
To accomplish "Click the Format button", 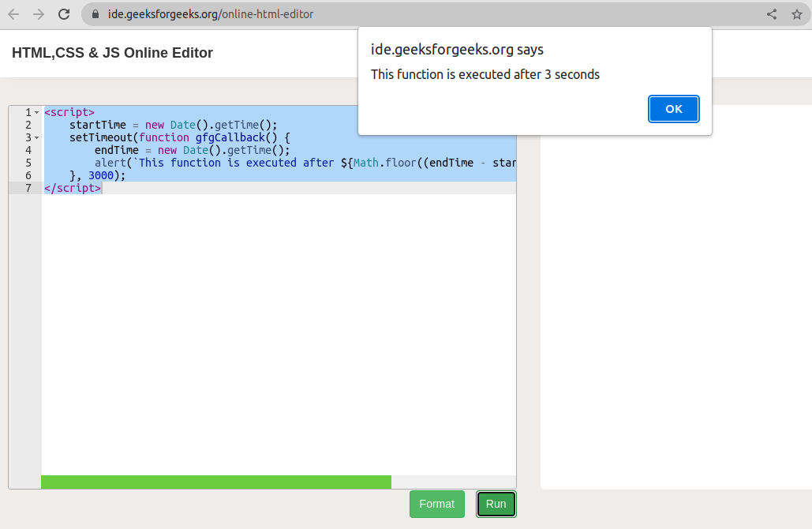I will tap(436, 504).
